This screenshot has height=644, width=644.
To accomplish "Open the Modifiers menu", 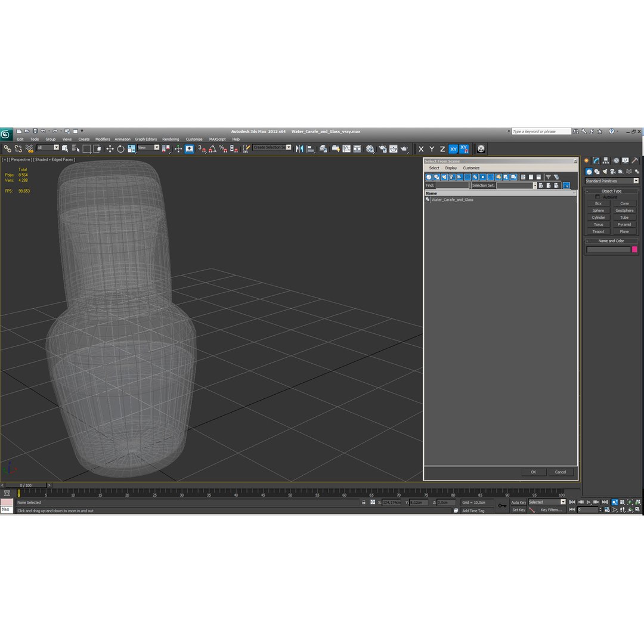I will 103,139.
